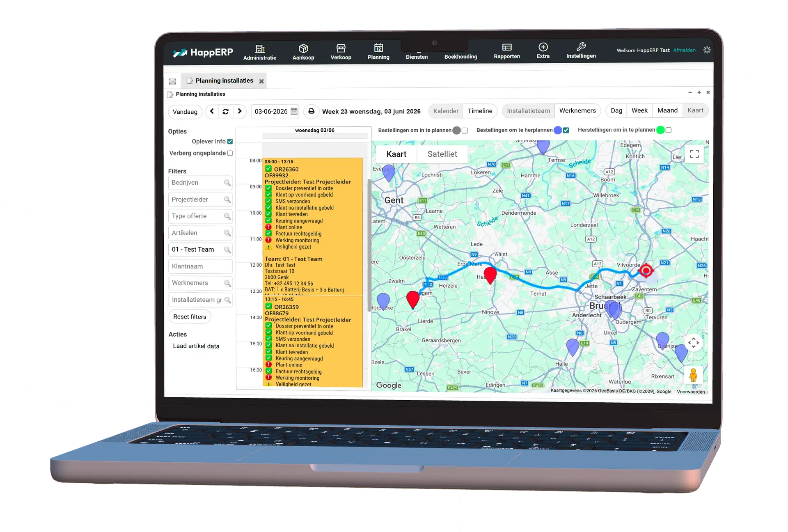
Task: Toggle Bestellingen om te herplannen checkbox
Action: [566, 130]
